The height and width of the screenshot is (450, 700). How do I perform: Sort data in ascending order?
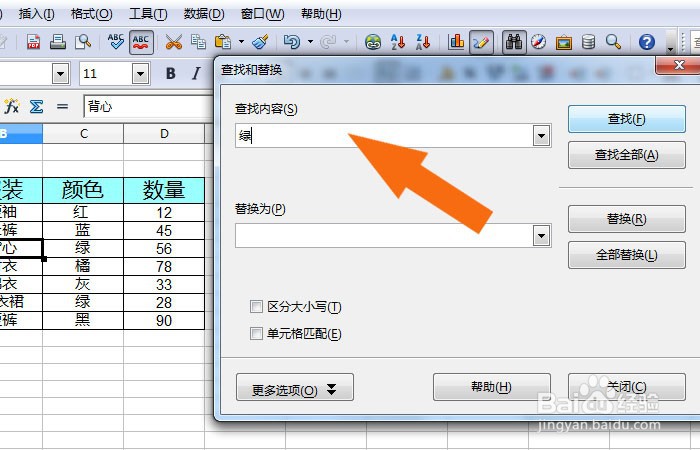pyautogui.click(x=398, y=42)
